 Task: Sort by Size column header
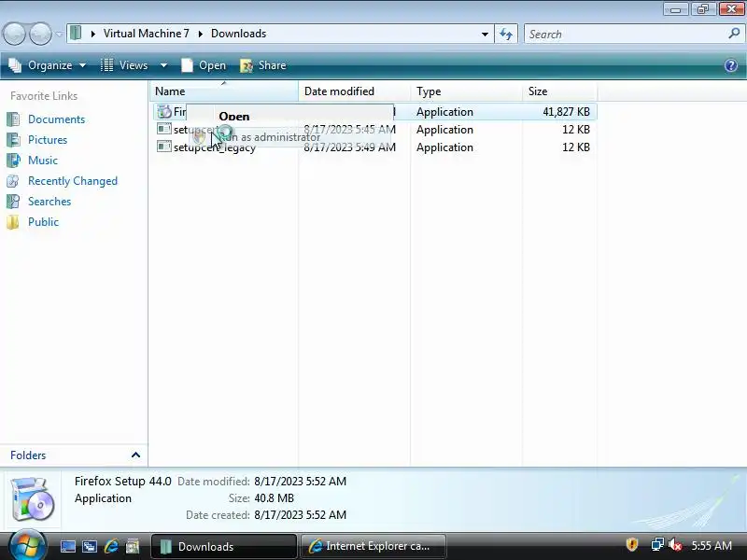point(559,91)
